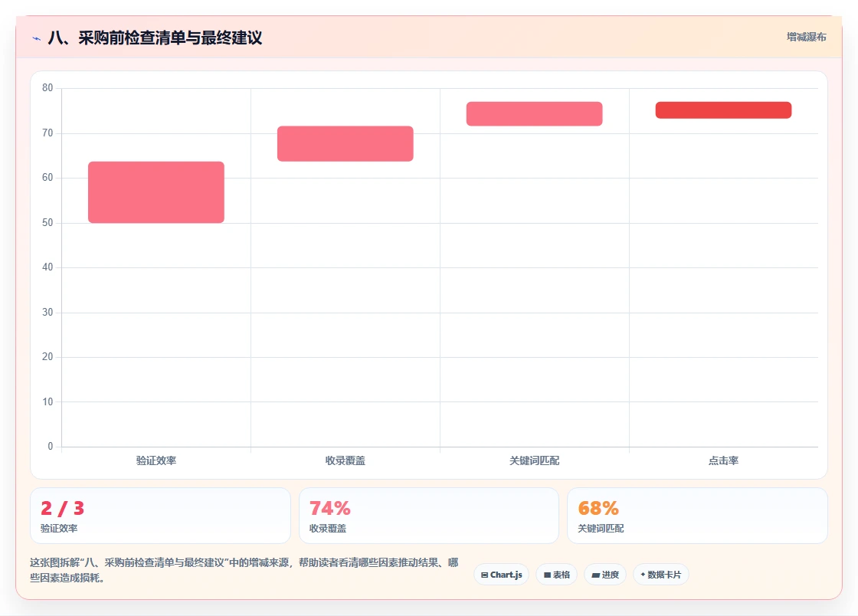The height and width of the screenshot is (616, 858).
Task: Select the 关键词匹配 waterfall bar
Action: (534, 114)
